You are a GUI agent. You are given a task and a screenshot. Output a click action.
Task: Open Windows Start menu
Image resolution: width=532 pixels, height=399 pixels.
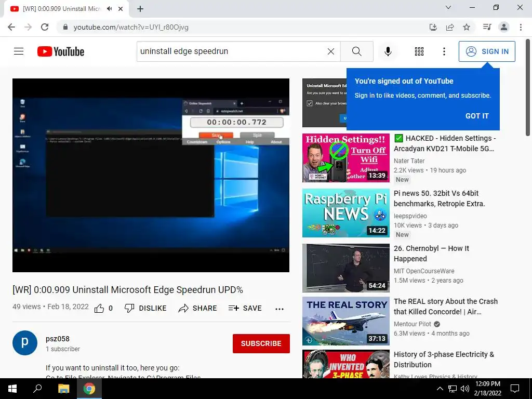tap(12, 389)
